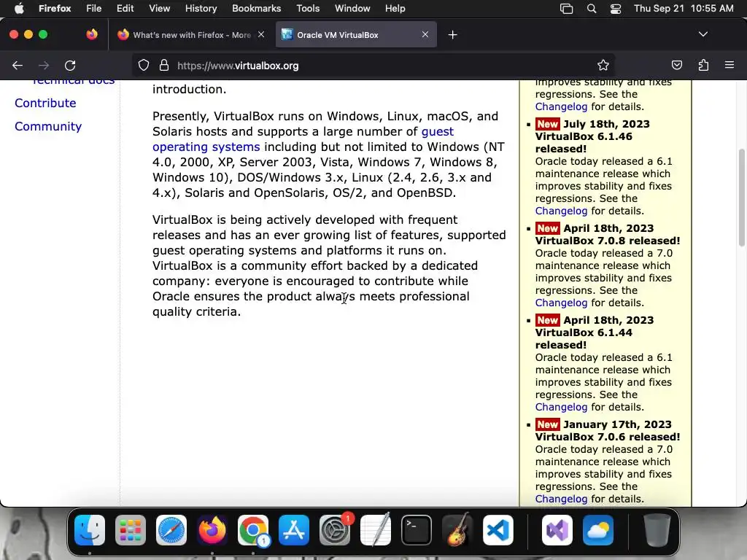Follow the guest operating systems link
747x560 pixels.
303,139
